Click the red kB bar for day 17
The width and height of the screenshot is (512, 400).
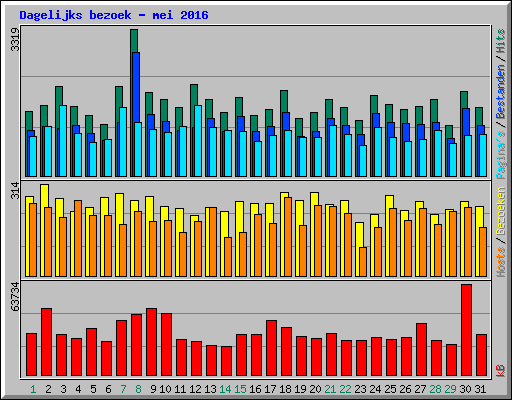click(x=271, y=348)
